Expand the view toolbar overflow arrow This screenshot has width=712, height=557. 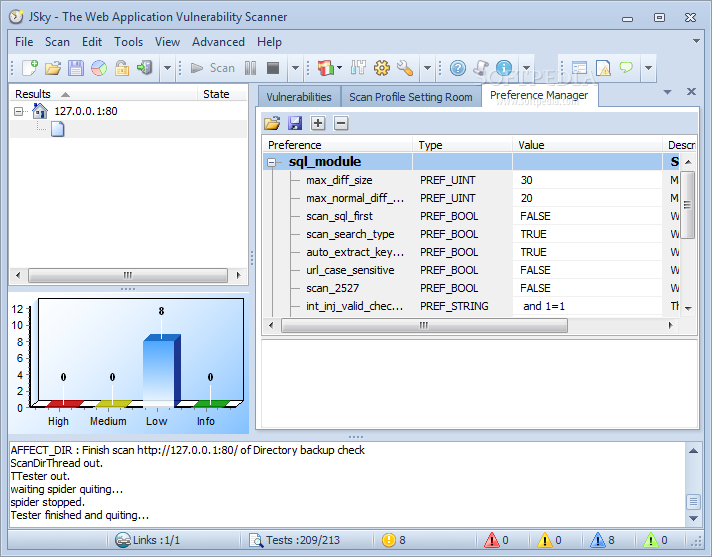pyautogui.click(x=648, y=68)
